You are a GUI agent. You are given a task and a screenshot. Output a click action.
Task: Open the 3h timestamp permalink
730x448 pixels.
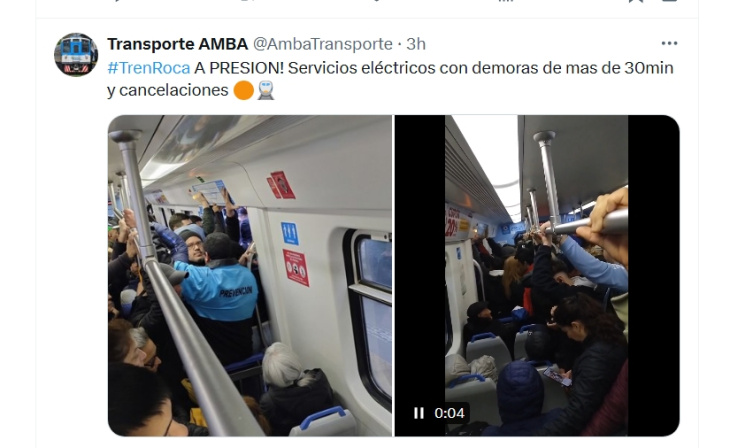tap(416, 44)
